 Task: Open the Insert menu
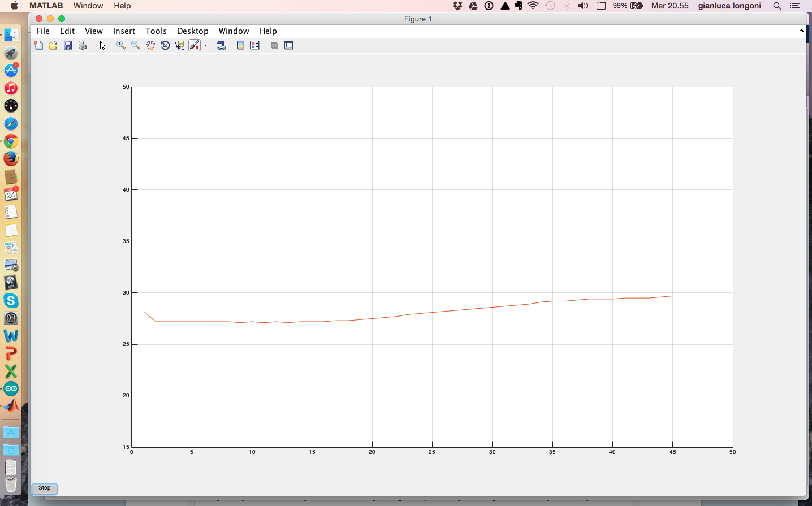click(x=124, y=31)
